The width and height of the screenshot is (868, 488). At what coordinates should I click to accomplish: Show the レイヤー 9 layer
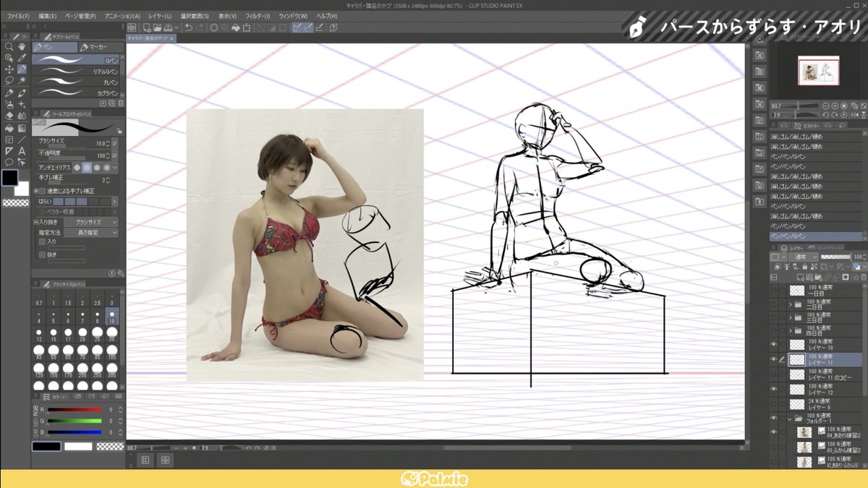coord(774,404)
